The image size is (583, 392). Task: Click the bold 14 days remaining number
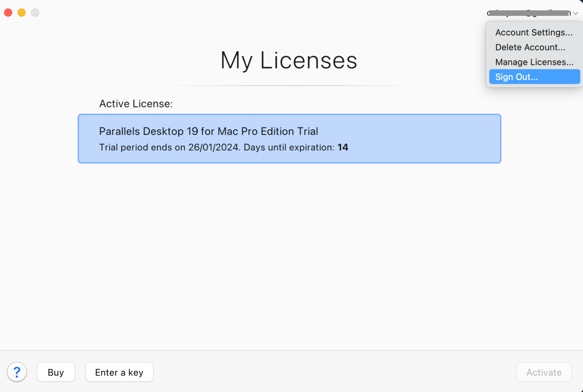click(343, 147)
